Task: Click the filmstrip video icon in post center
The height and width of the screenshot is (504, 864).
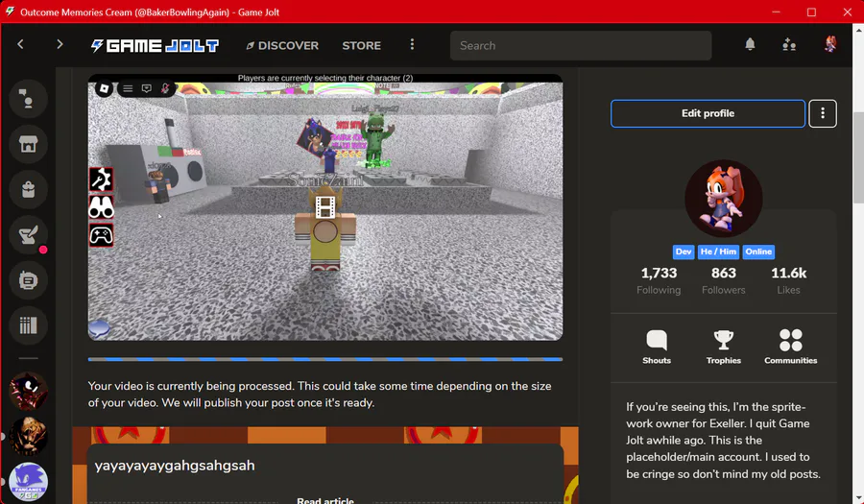Action: tap(325, 207)
